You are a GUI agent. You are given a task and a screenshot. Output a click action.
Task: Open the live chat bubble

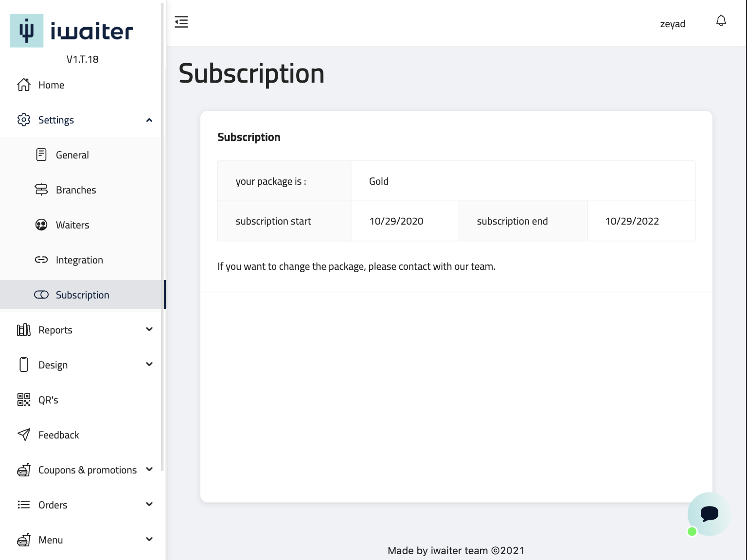pos(709,514)
